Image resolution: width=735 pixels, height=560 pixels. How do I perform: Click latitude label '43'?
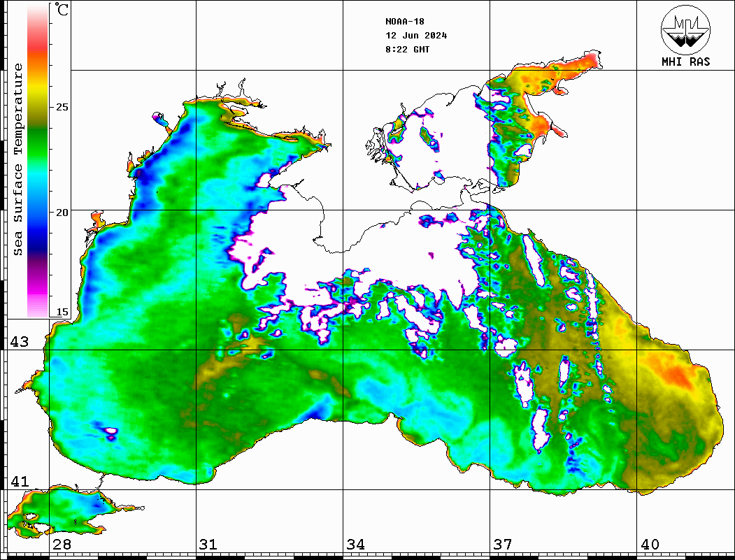[19, 342]
